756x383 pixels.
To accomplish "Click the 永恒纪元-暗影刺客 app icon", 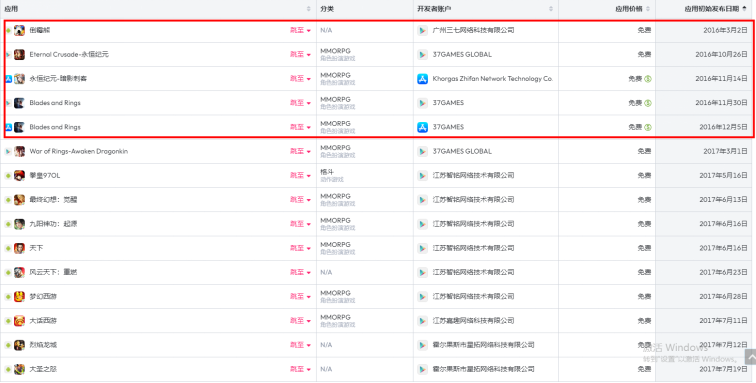I will 19,79.
